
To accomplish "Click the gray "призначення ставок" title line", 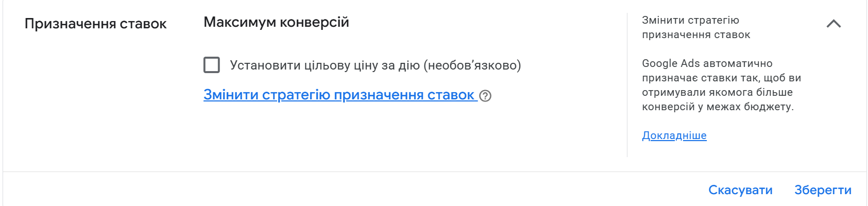I will [x=696, y=35].
